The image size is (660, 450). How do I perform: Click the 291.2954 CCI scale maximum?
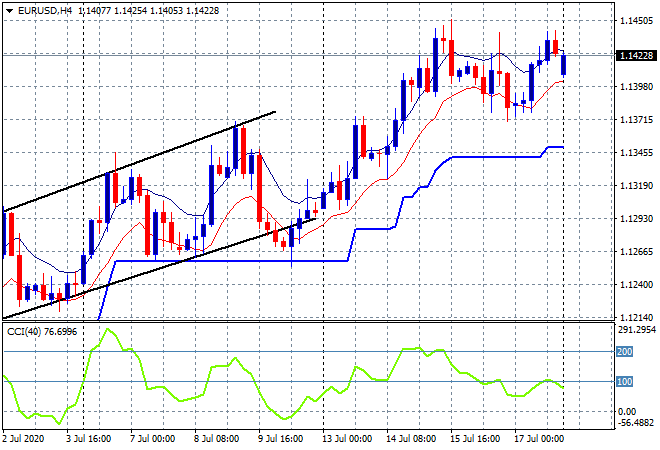click(637, 330)
